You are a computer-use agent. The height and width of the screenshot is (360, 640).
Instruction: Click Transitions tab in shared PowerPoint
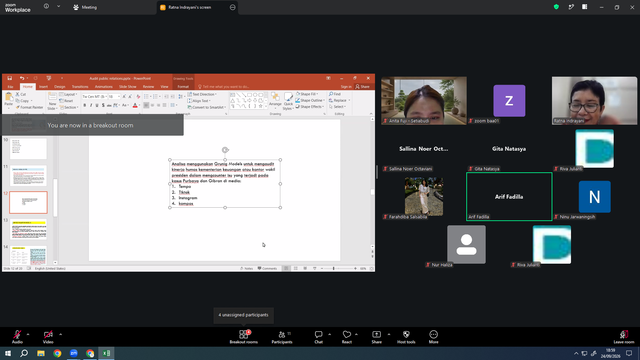[x=80, y=87]
